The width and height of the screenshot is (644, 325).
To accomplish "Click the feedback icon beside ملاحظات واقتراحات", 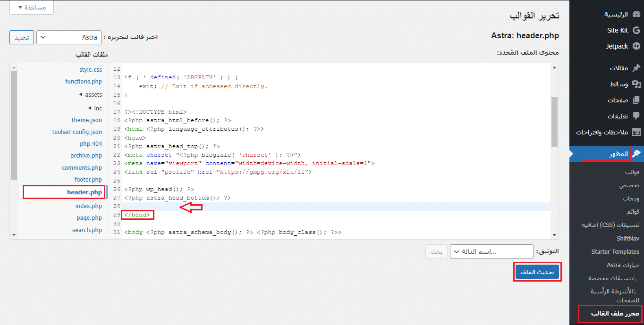I will [636, 132].
